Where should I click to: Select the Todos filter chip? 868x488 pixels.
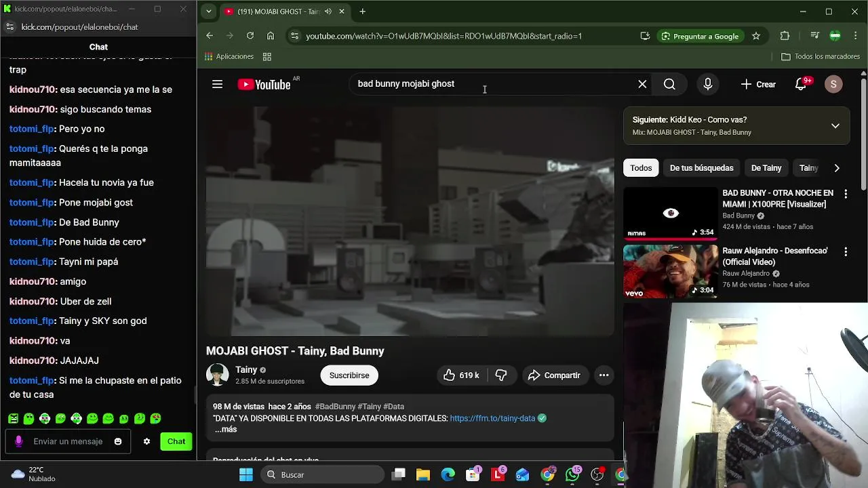click(641, 168)
